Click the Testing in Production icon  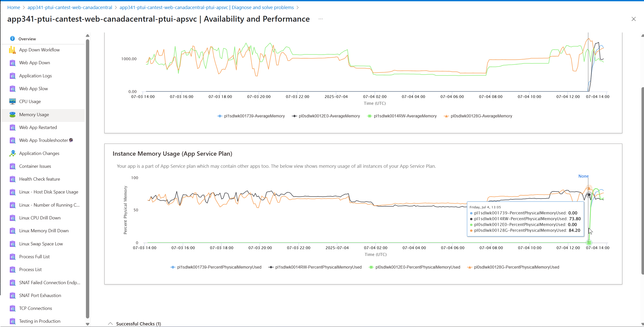tap(12, 321)
